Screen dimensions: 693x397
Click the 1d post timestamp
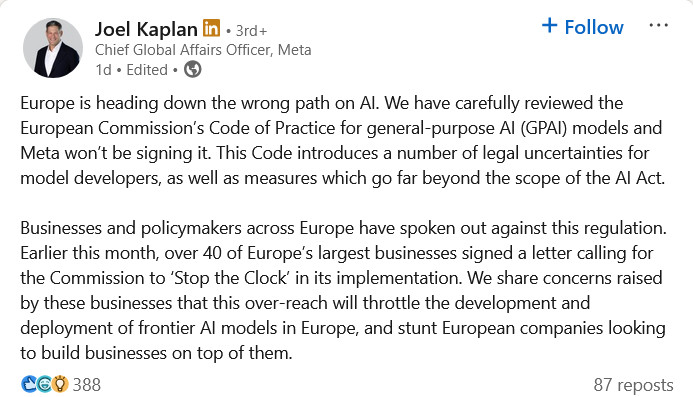pyautogui.click(x=103, y=70)
